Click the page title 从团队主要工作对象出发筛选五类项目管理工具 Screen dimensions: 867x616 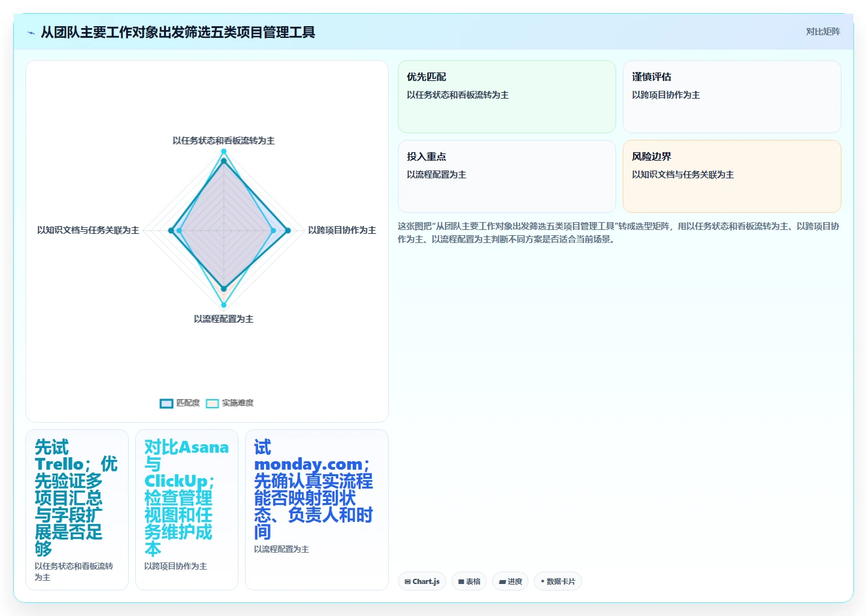point(178,32)
